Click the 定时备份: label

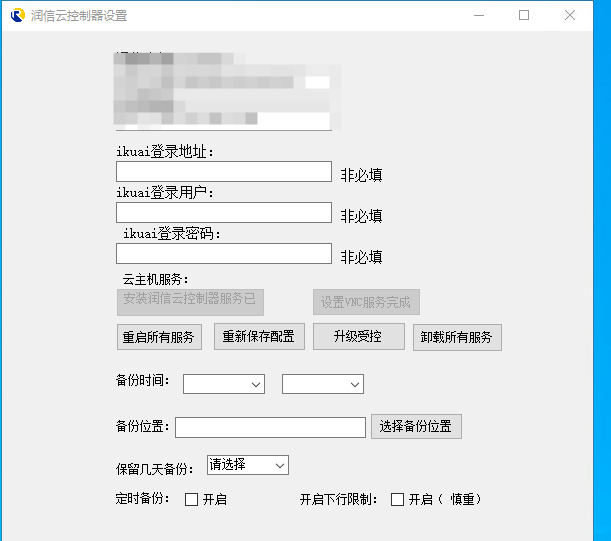point(143,499)
